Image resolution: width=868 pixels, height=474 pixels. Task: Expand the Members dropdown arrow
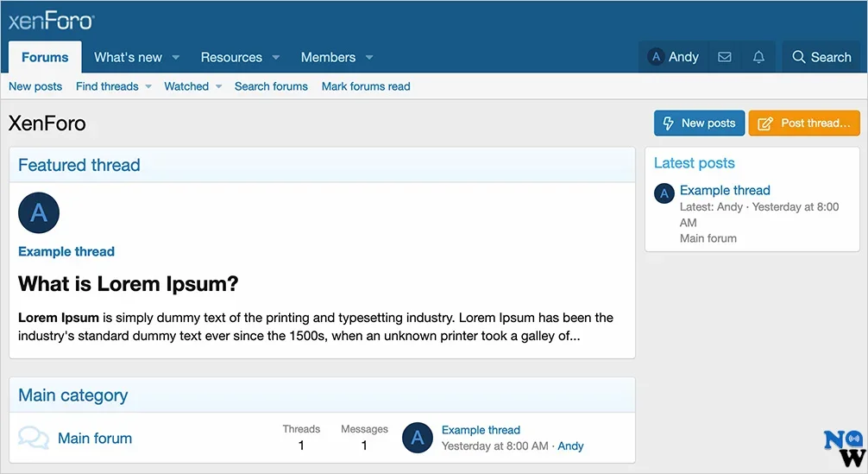tap(369, 58)
